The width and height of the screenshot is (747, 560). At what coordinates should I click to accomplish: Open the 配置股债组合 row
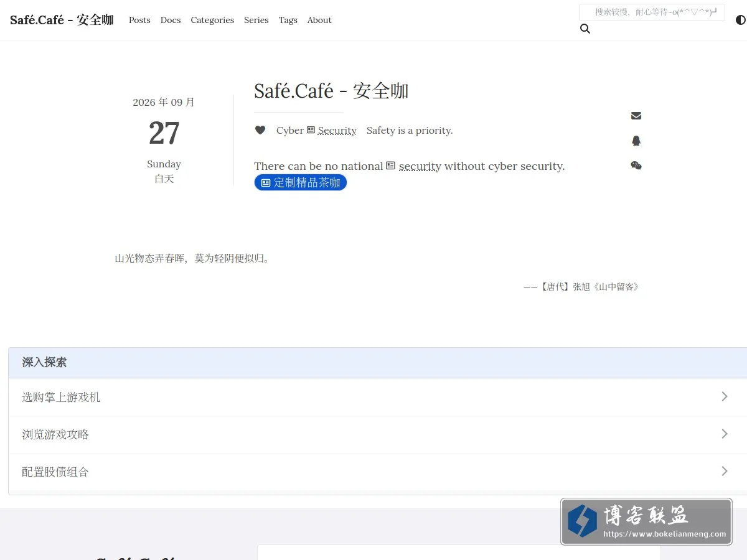point(377,472)
